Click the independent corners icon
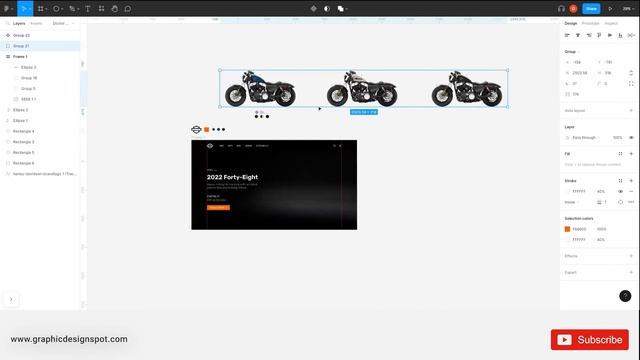The image size is (640, 360). click(x=631, y=84)
